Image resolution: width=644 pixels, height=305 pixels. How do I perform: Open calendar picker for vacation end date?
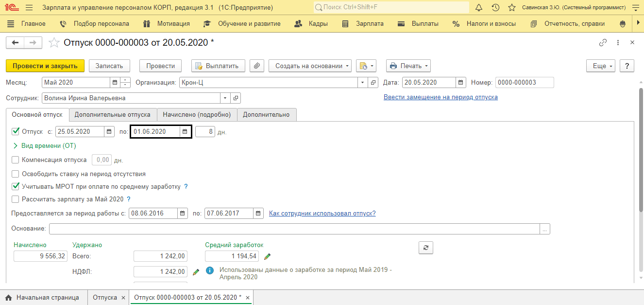click(185, 131)
